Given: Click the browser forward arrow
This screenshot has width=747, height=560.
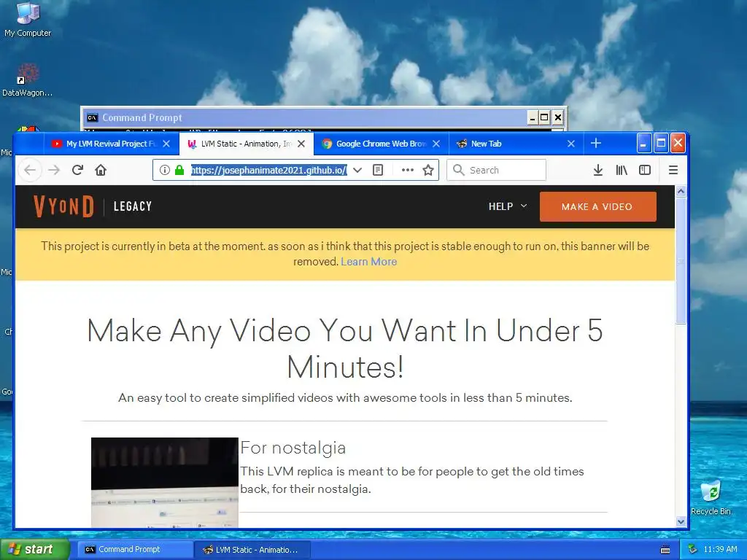Looking at the screenshot, I should coord(54,170).
